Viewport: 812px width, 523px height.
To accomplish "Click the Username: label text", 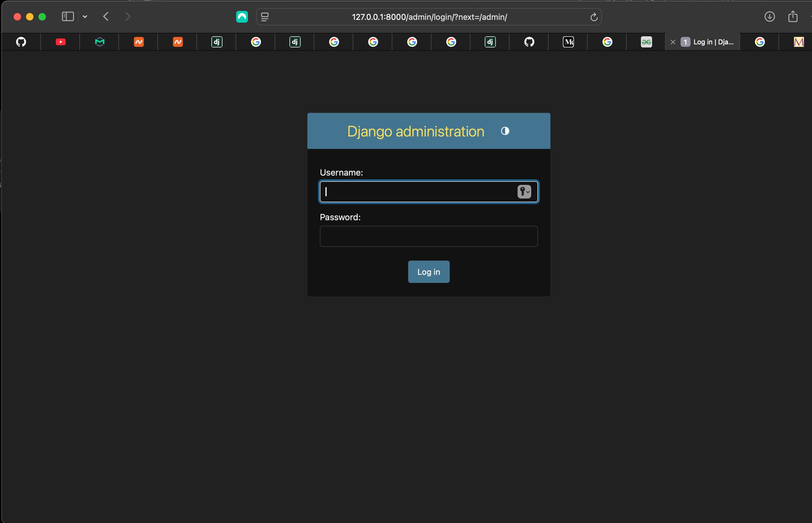I will (x=341, y=172).
